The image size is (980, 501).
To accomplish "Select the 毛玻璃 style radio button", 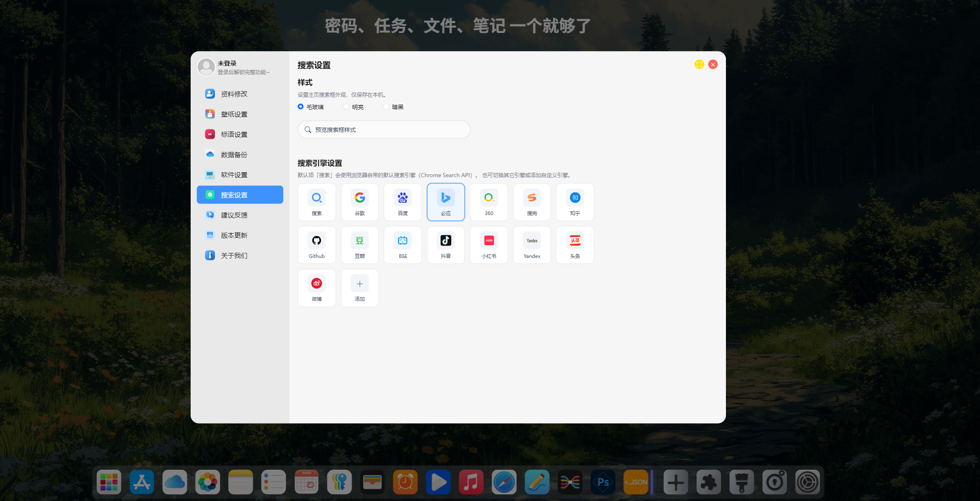I will coord(301,107).
